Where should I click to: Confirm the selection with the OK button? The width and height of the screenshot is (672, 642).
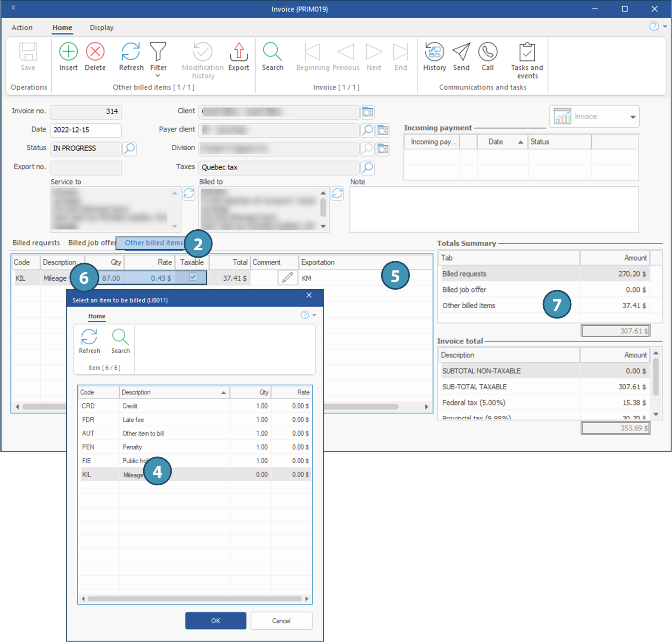point(215,621)
